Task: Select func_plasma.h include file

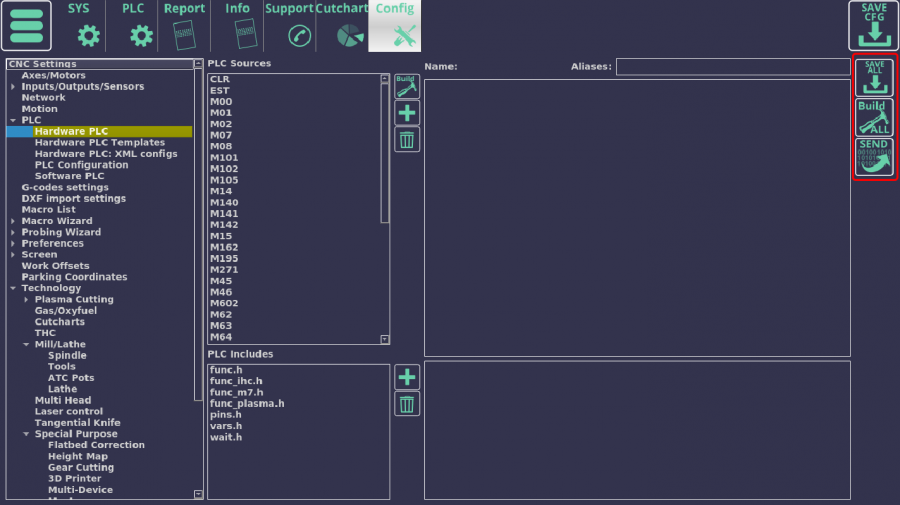Action: 247,403
